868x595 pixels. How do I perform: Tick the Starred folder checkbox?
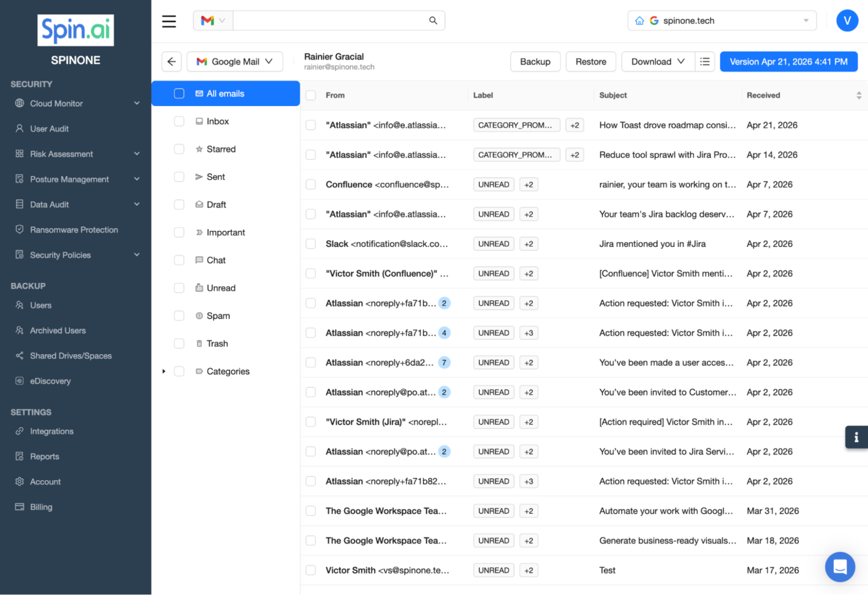(179, 150)
